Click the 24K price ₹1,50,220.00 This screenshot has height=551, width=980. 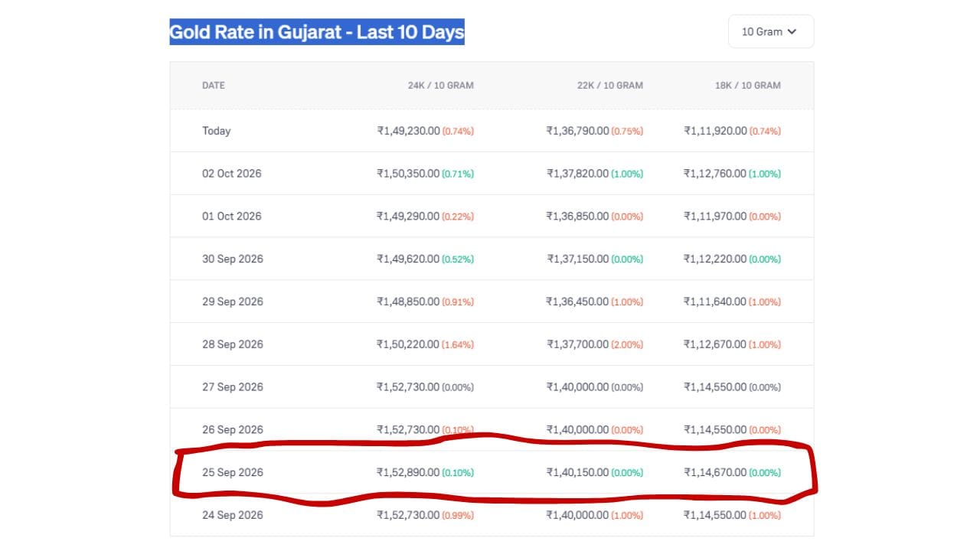[x=408, y=345]
